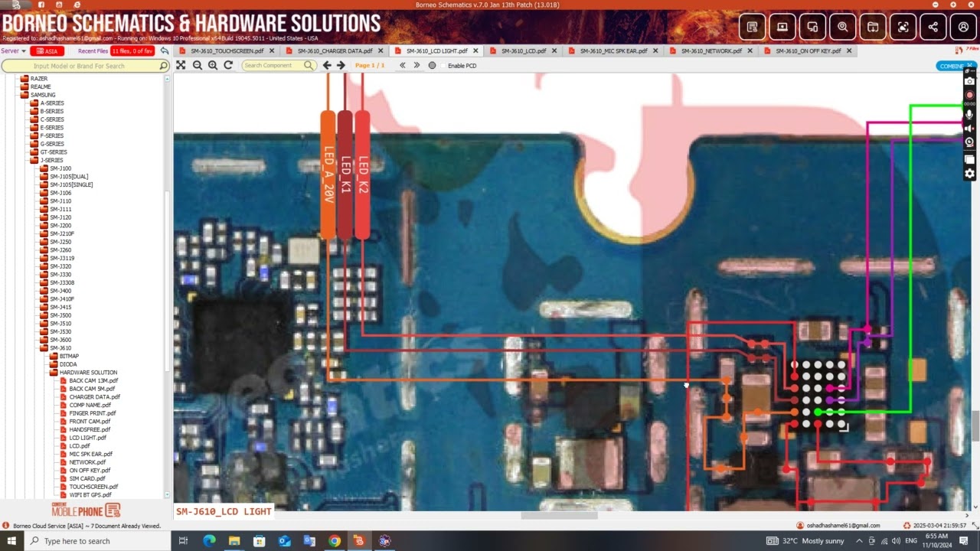Open the laptop screen icon in header

[x=782, y=27]
